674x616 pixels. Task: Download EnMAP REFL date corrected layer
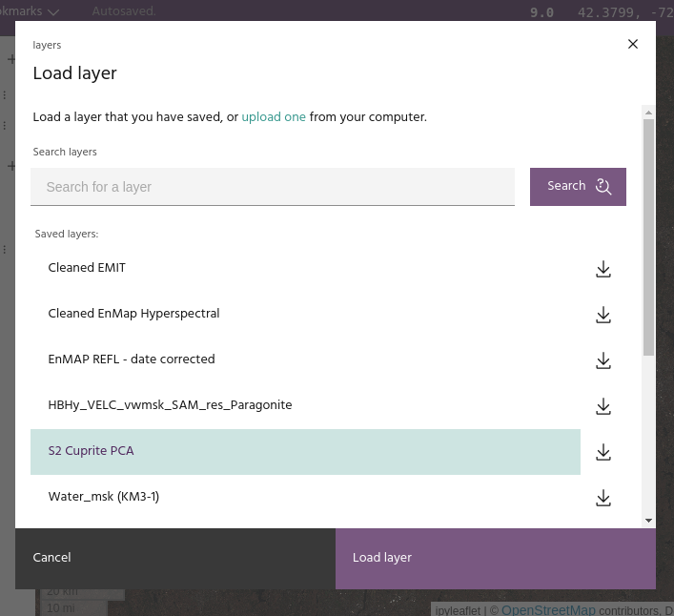tap(603, 360)
